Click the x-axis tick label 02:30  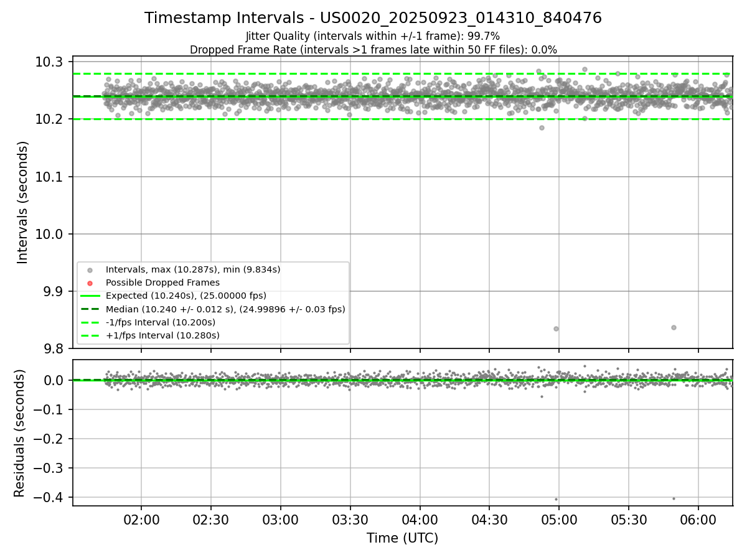pos(211,520)
